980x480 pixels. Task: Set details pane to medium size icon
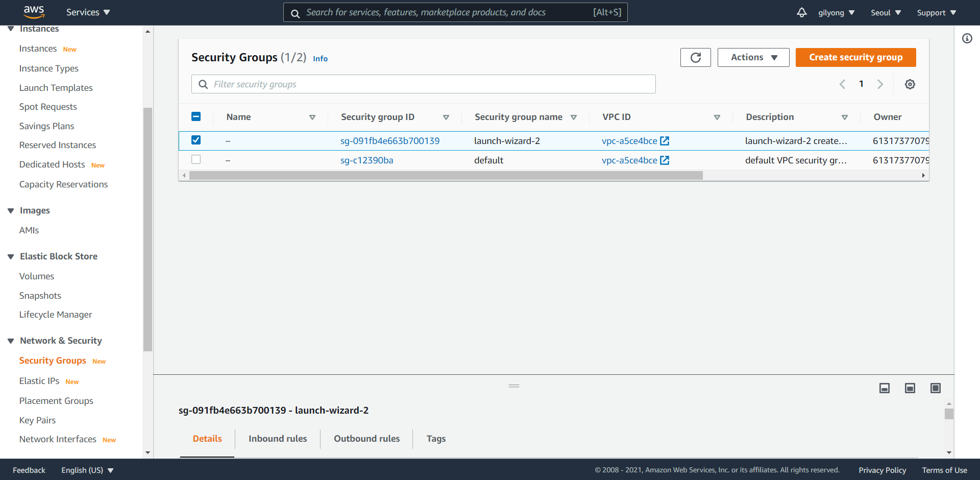(910, 388)
